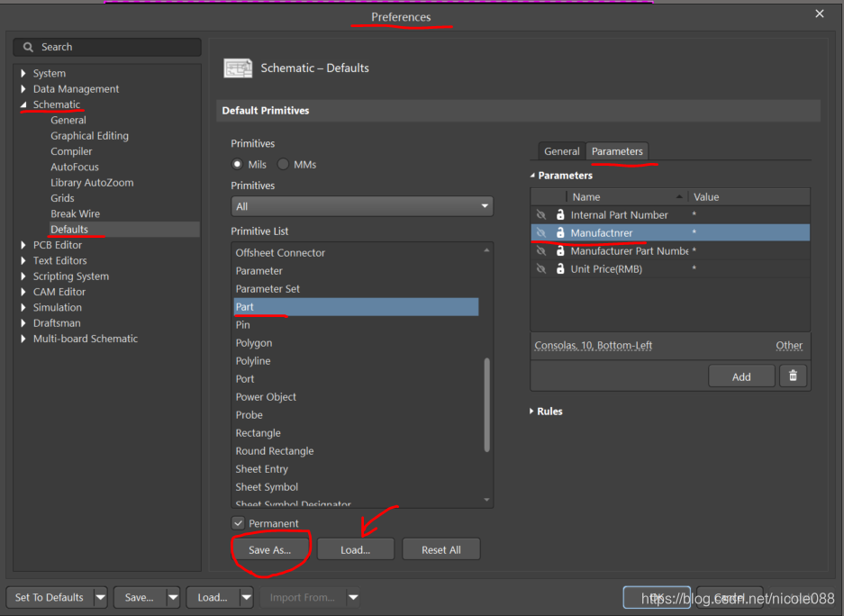Switch to the General tab
844x616 pixels.
coord(562,151)
